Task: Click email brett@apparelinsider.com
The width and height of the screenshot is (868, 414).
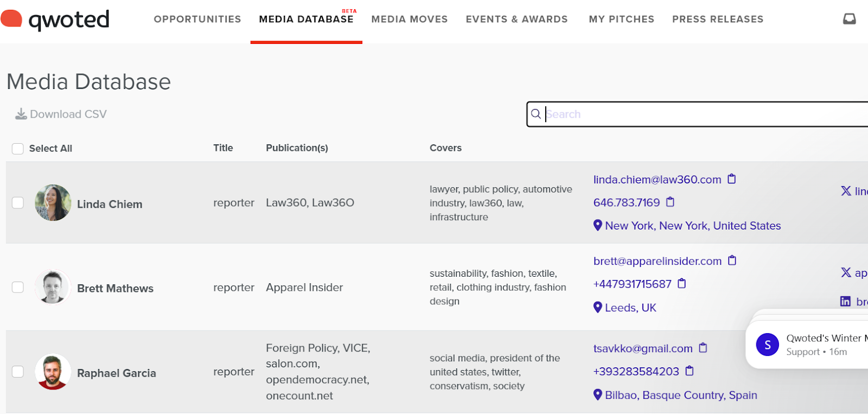Action: point(658,261)
